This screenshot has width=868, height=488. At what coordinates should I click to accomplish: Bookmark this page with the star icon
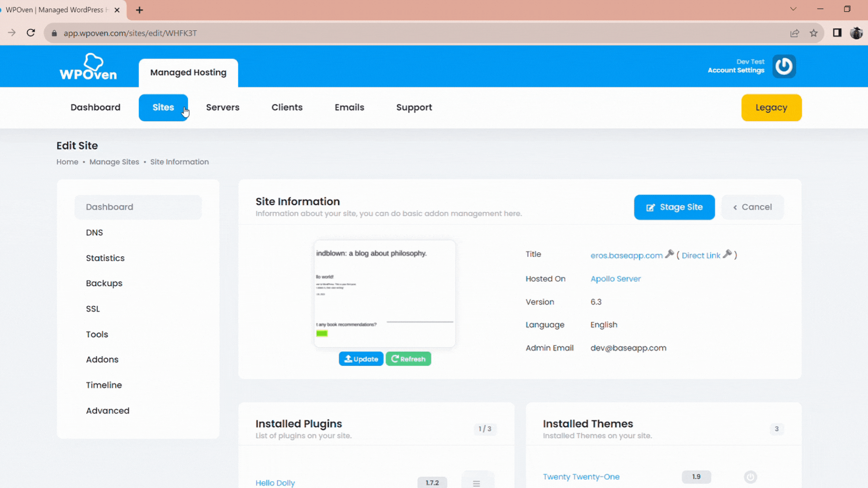pyautogui.click(x=814, y=33)
